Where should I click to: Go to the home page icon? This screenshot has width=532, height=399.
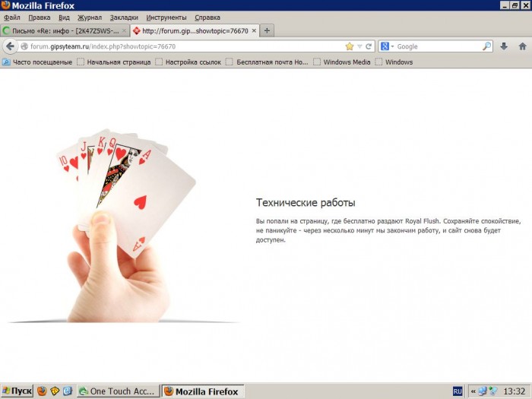tap(523, 46)
